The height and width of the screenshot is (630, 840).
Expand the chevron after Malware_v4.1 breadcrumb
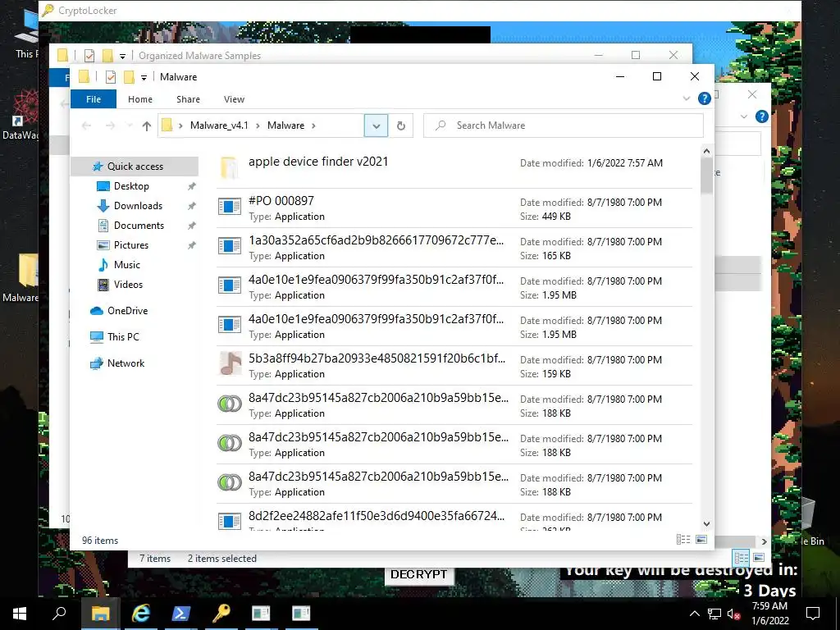point(258,126)
